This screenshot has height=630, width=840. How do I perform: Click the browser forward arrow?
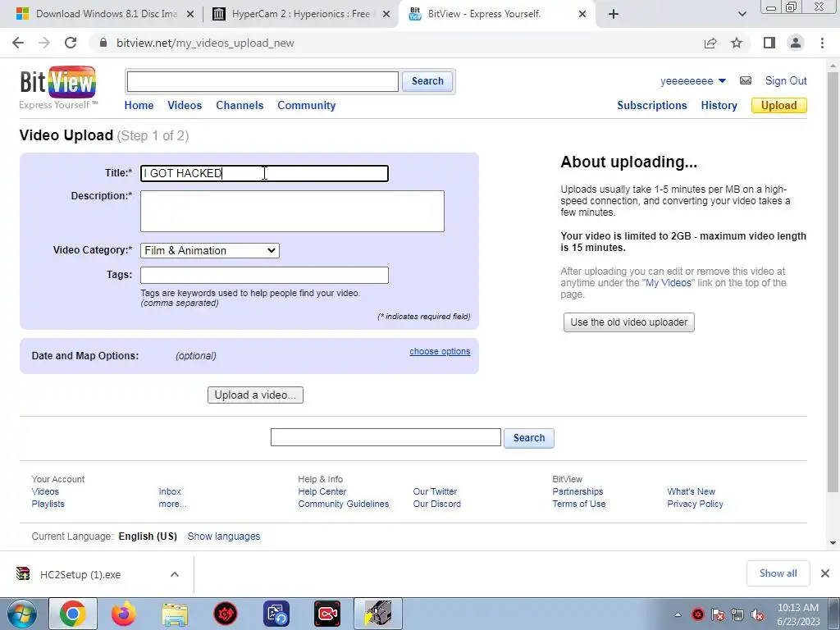coord(44,43)
